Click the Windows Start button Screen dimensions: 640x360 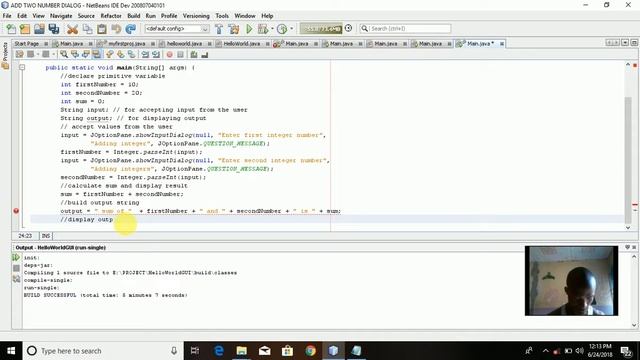[11, 351]
